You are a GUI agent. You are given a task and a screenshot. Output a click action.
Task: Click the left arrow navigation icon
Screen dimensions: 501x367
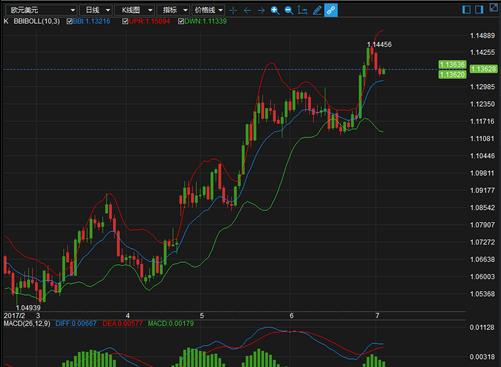click(247, 11)
